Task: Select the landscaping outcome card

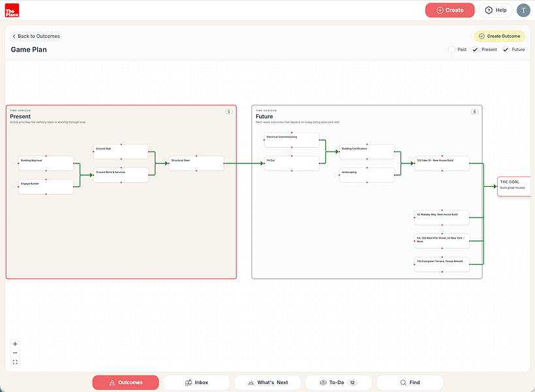Action: pos(366,175)
